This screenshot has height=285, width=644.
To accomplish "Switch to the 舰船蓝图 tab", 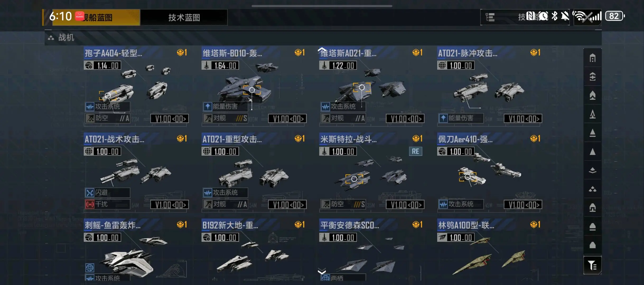I will [x=96, y=17].
